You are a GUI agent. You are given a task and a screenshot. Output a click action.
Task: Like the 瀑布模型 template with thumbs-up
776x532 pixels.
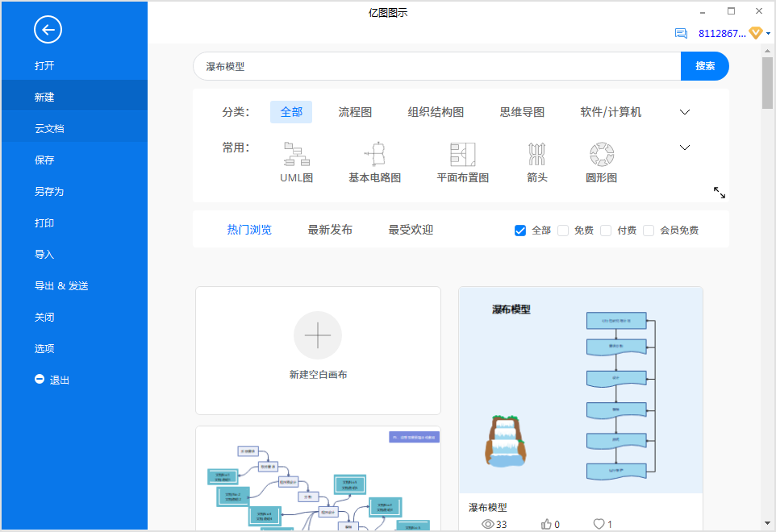tap(546, 524)
